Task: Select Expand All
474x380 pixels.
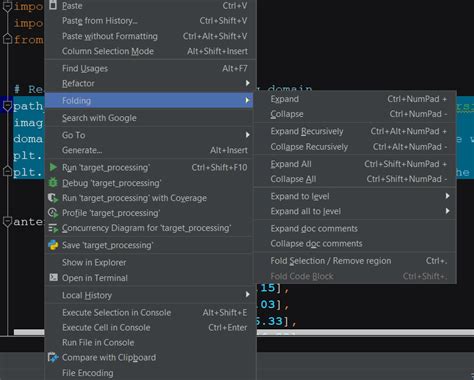Action: click(355, 164)
